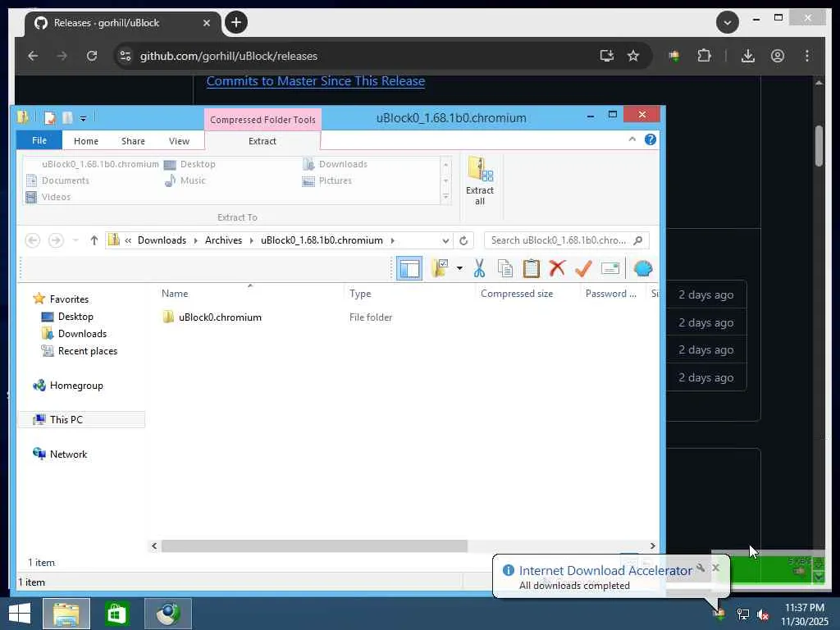Bookmark this page with the star icon
840x630 pixels.
click(633, 56)
